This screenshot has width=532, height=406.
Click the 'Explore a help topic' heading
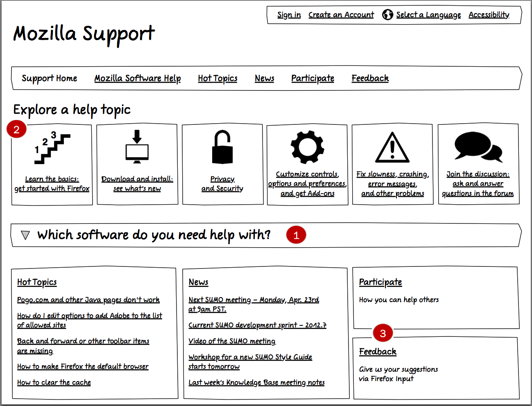pyautogui.click(x=72, y=110)
